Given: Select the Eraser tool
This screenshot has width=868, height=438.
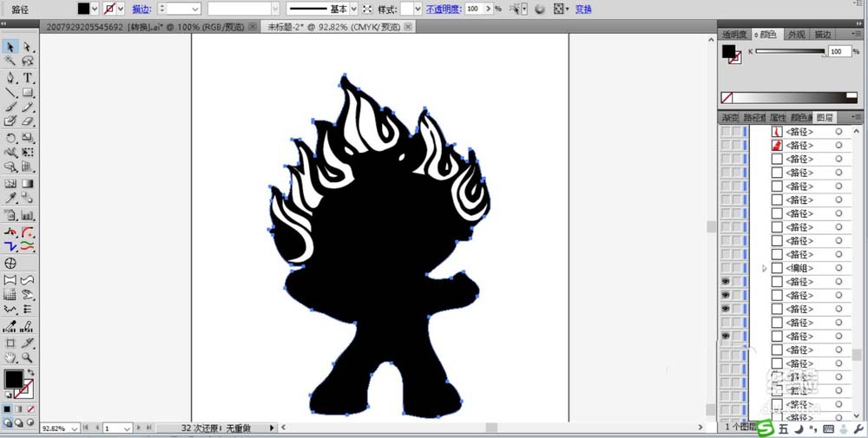Looking at the screenshot, I should pyautogui.click(x=27, y=121).
